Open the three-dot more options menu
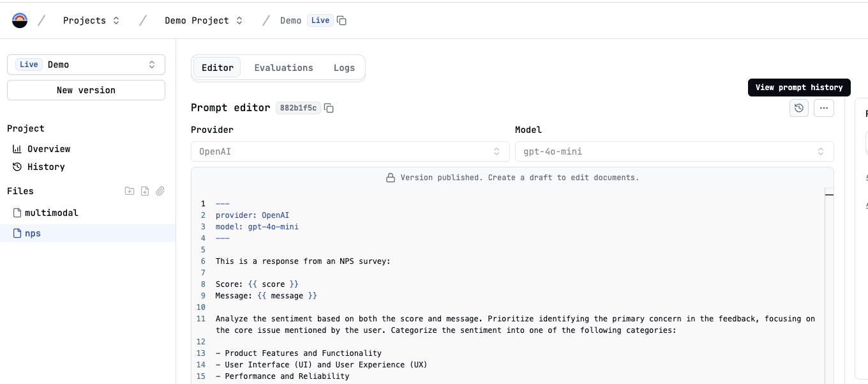This screenshot has width=868, height=384. point(824,108)
